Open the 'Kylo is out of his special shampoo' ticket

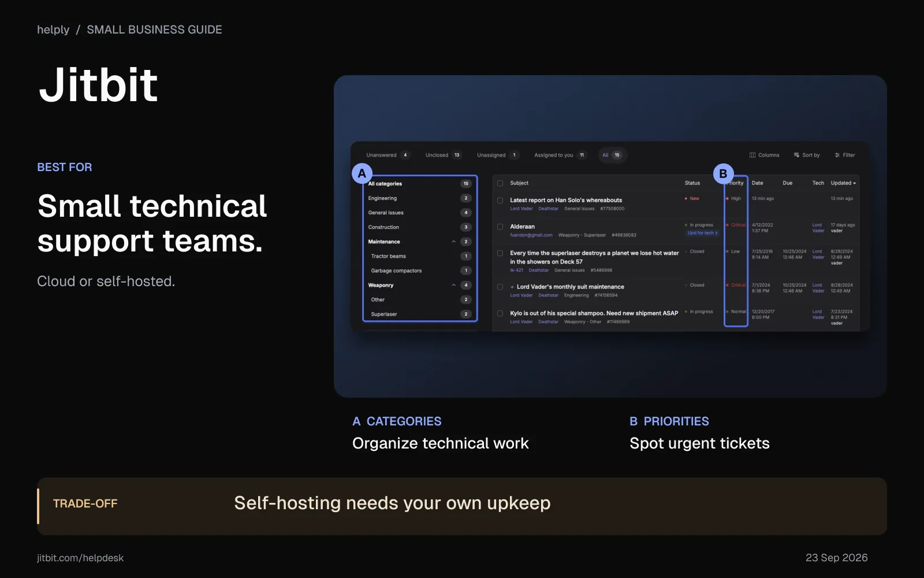tap(594, 313)
